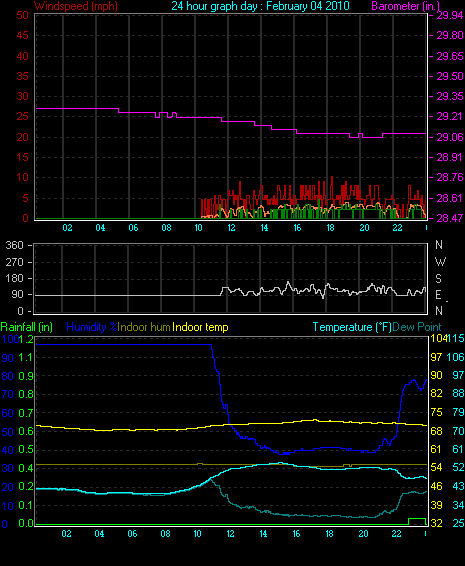Select the rainfall axis value 0.8
Screen dimensions: 465x566
point(26,394)
